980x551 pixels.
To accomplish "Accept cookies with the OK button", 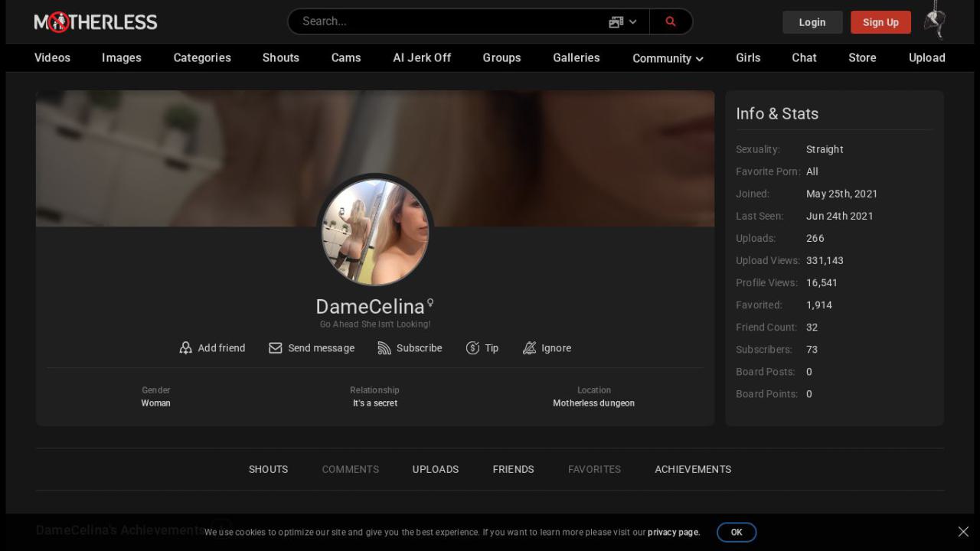I will (736, 532).
